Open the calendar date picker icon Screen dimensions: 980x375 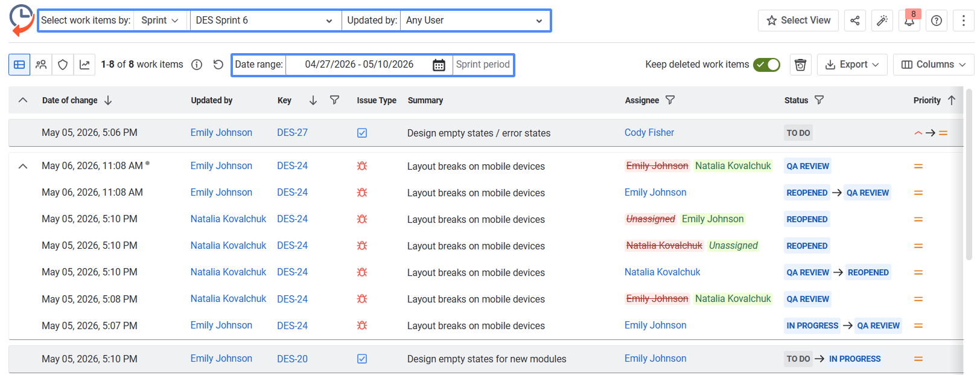click(x=439, y=65)
